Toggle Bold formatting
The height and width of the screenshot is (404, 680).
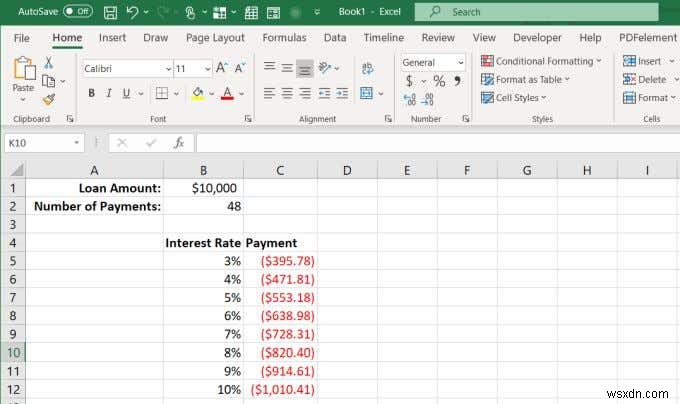91,94
